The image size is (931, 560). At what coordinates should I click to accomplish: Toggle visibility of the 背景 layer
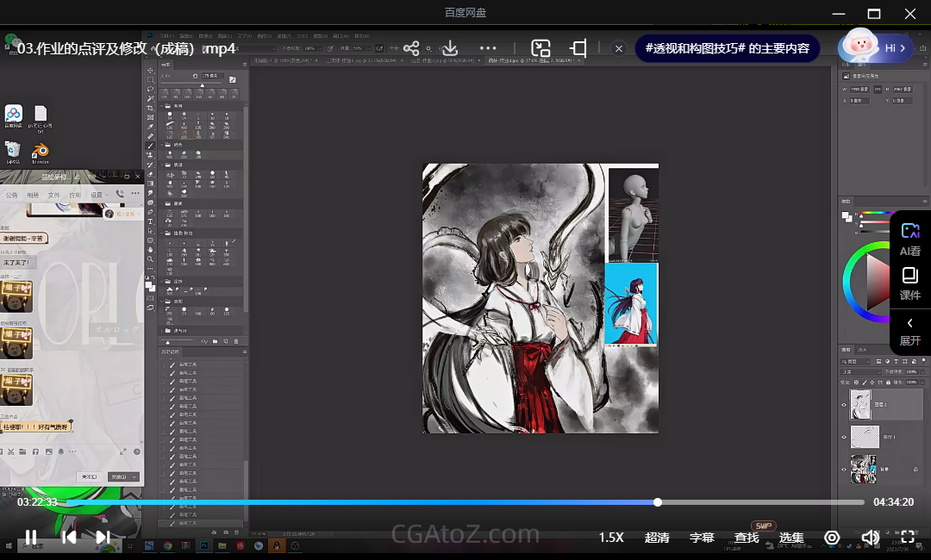[x=844, y=469]
